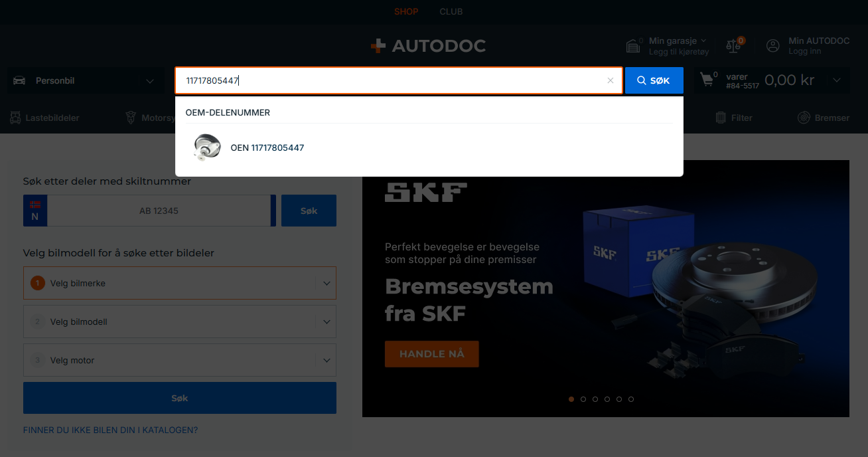The height and width of the screenshot is (457, 868).
Task: Click the license plate input AB 12345
Action: [159, 211]
